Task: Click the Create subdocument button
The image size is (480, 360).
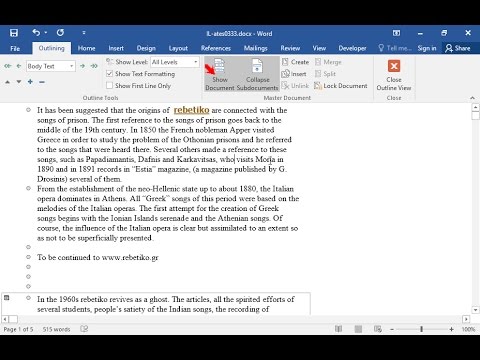Action: click(x=295, y=62)
